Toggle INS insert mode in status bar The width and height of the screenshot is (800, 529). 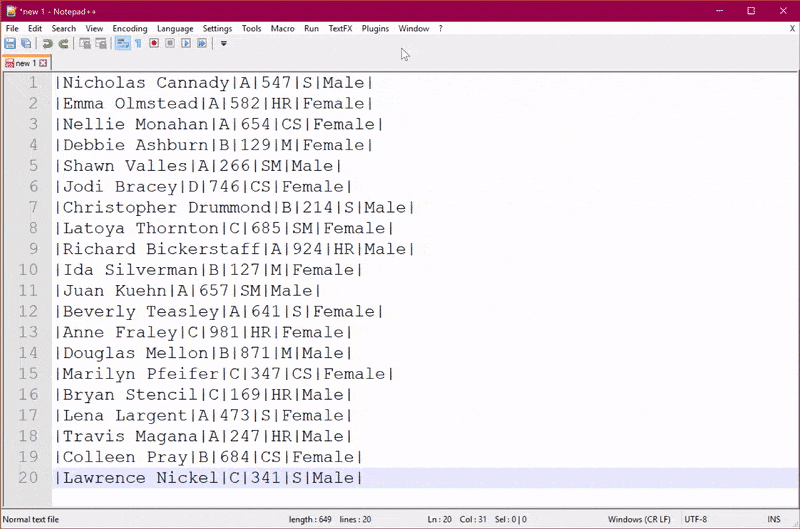pyautogui.click(x=773, y=520)
